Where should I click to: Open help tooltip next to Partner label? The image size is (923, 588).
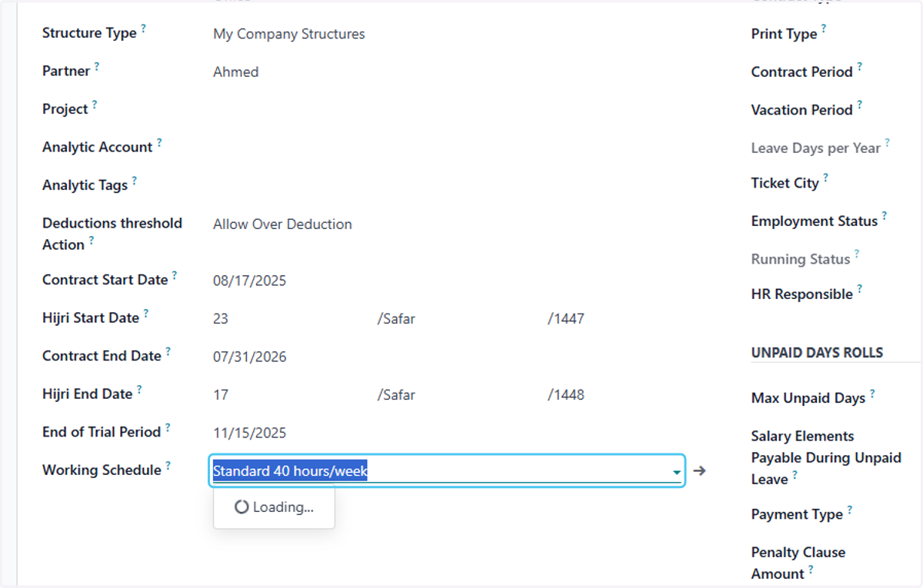(x=97, y=67)
